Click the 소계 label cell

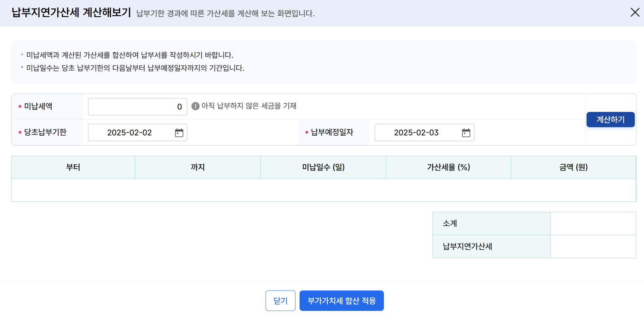(491, 223)
